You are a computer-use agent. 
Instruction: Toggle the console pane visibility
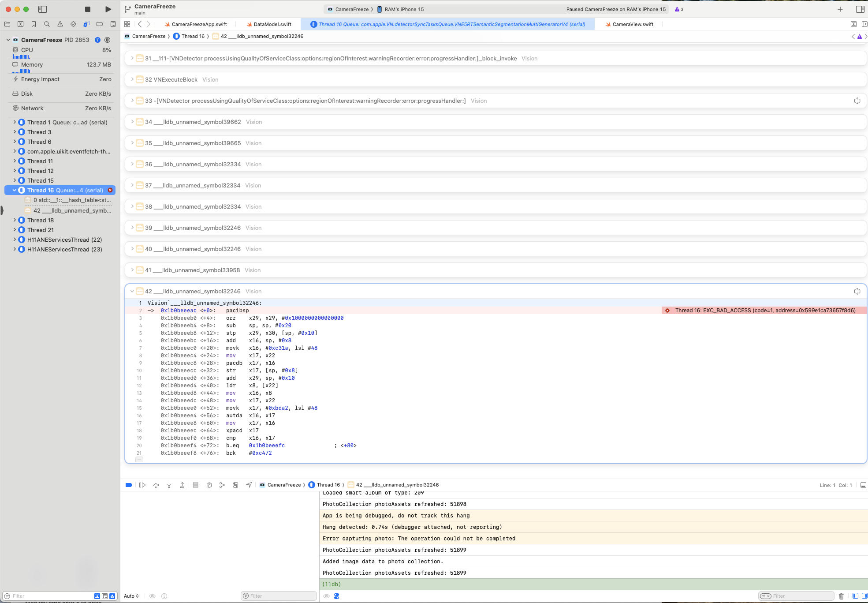click(864, 596)
